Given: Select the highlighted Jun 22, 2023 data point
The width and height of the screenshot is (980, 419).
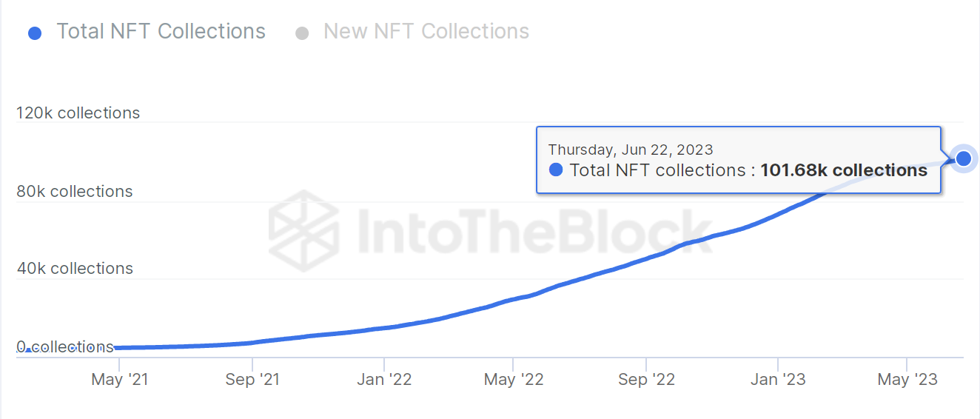Looking at the screenshot, I should [964, 158].
